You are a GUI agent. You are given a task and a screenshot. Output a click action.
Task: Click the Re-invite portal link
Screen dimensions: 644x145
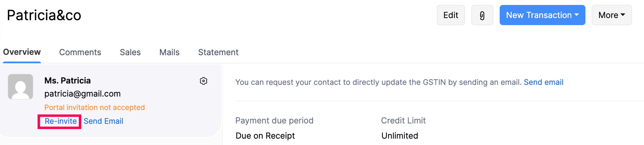tap(61, 121)
